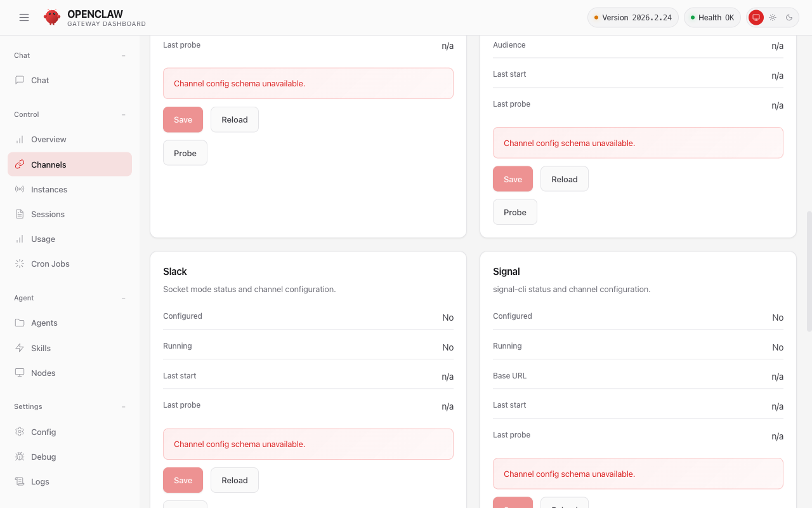Click the OpenClaw red mascot logo
Screen dimensions: 812x508
(x=52, y=18)
